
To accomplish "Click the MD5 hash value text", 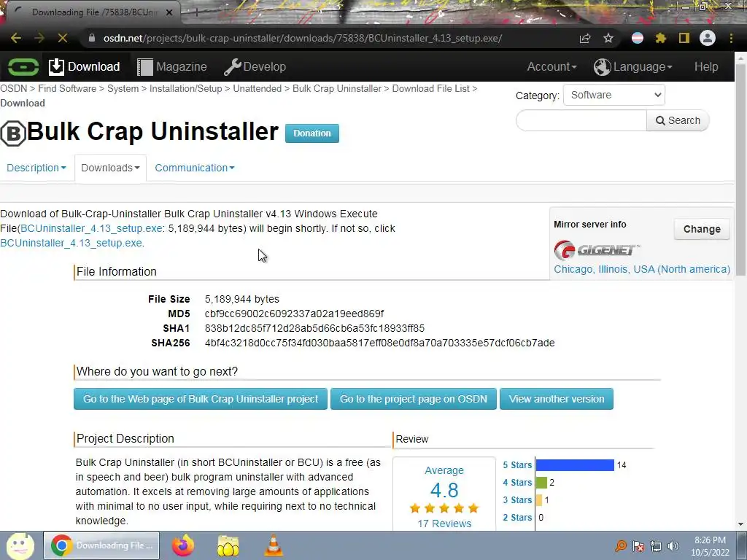I will [x=295, y=314].
